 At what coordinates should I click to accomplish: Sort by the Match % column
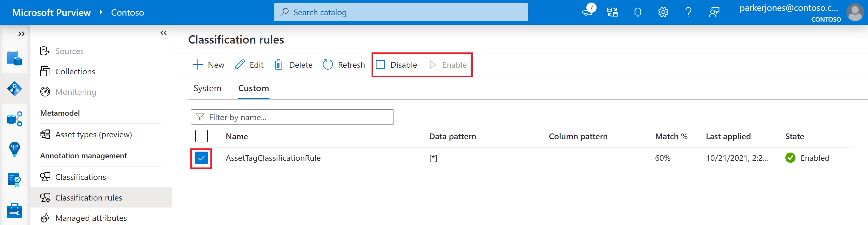click(x=671, y=136)
